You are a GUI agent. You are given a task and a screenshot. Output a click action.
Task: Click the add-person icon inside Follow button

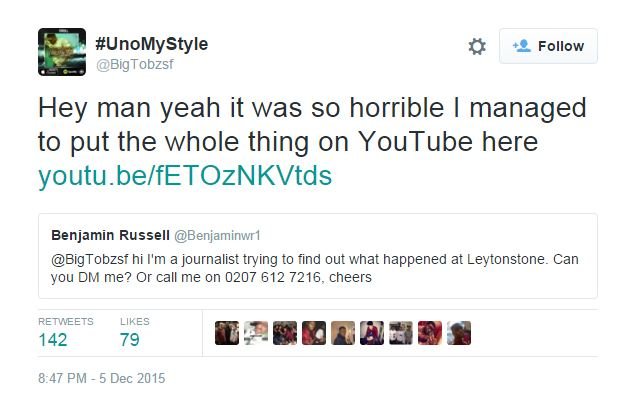(x=522, y=46)
